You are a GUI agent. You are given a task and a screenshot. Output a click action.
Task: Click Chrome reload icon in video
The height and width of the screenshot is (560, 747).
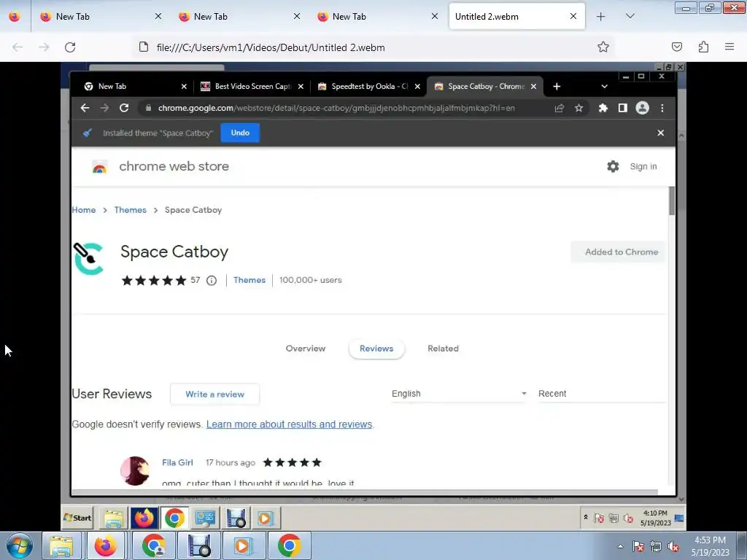point(124,108)
